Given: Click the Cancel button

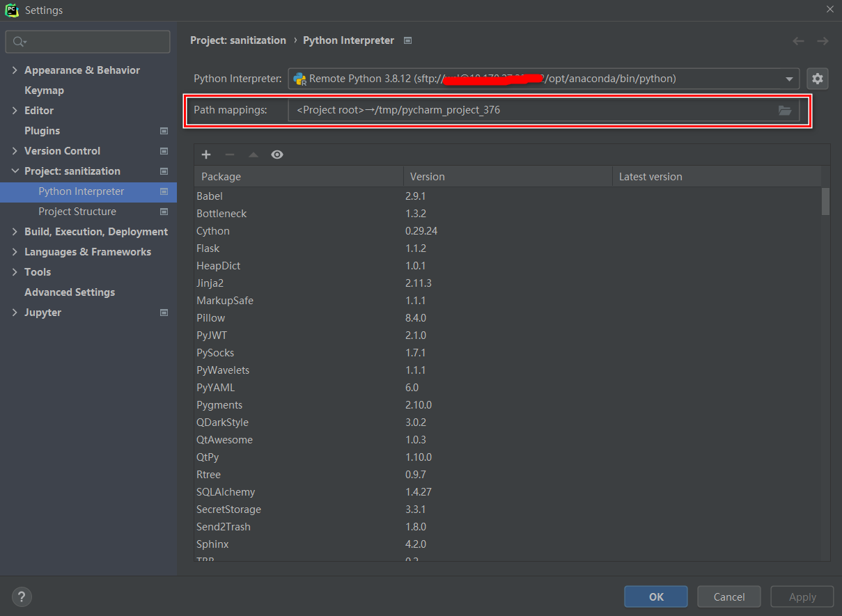Looking at the screenshot, I should click(x=729, y=597).
